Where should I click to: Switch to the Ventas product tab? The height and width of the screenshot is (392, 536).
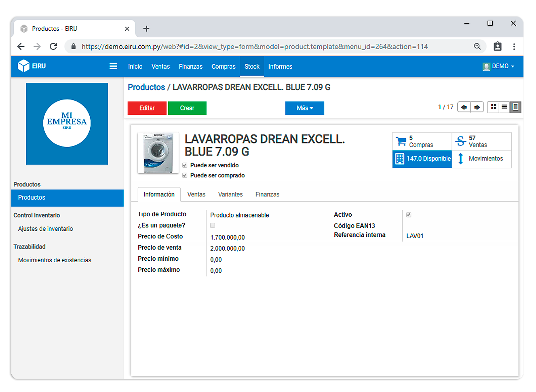coord(196,194)
